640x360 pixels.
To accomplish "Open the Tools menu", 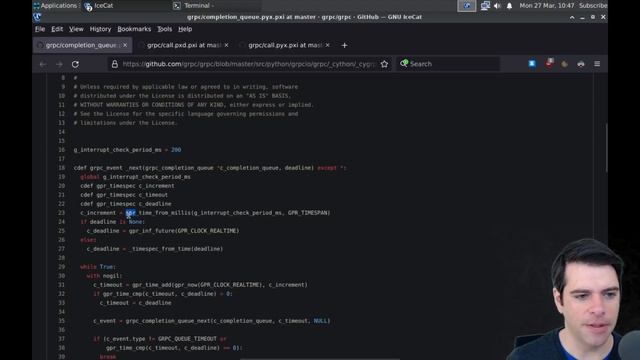I will (x=164, y=29).
